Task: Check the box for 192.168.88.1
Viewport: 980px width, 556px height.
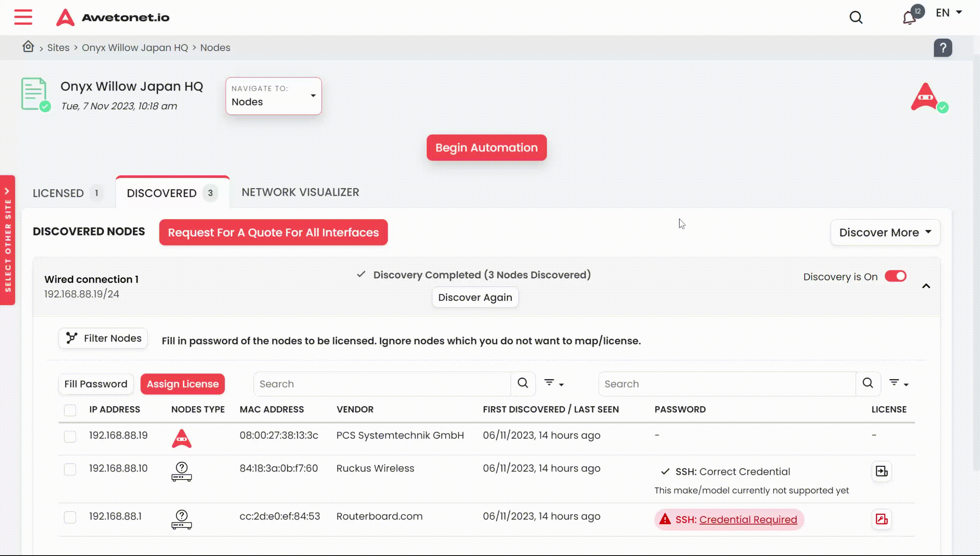Action: tap(70, 517)
